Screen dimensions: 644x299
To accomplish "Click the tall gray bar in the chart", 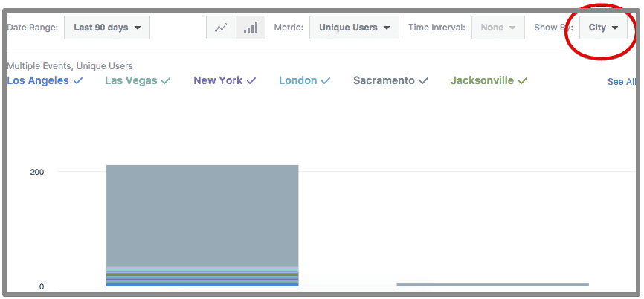I will (x=202, y=216).
